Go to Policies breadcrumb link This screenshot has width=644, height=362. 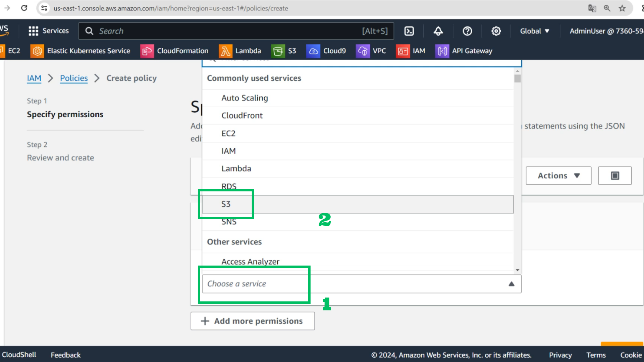pos(74,78)
